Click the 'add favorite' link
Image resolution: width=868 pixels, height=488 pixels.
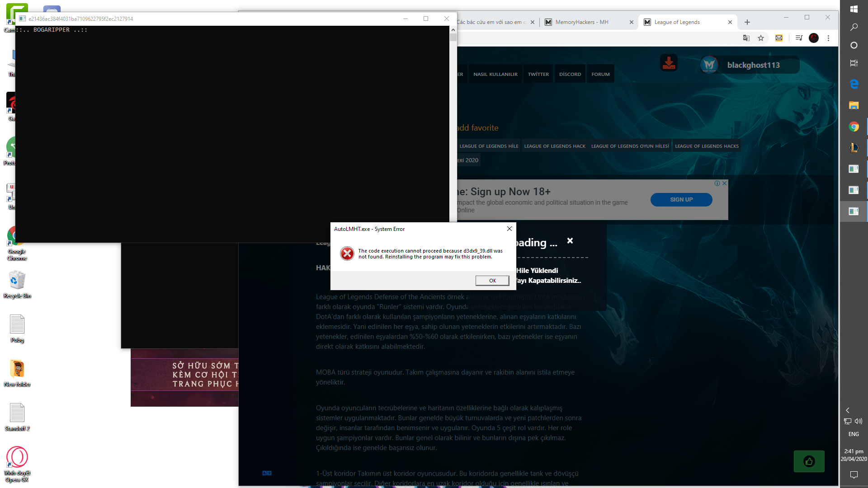[477, 128]
